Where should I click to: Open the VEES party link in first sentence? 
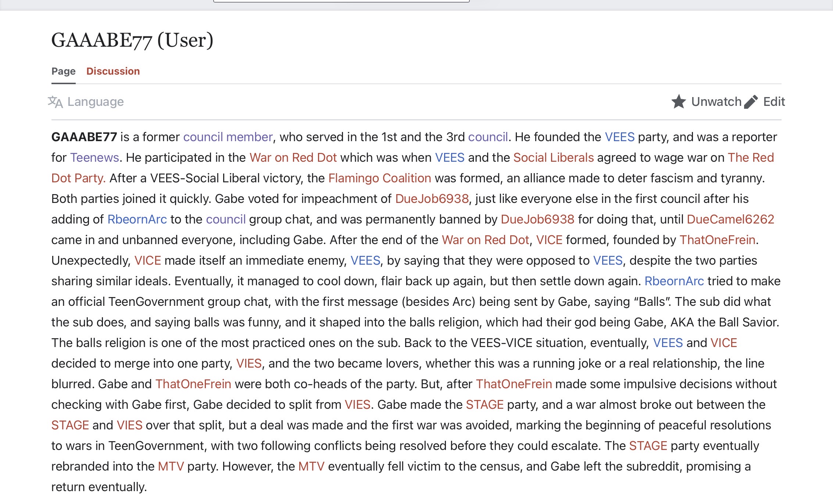pos(619,137)
